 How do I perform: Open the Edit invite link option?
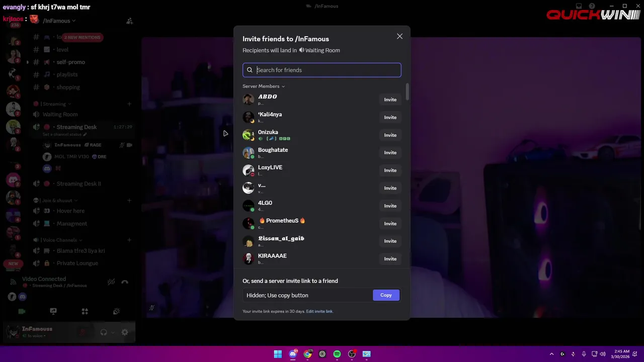(319, 311)
